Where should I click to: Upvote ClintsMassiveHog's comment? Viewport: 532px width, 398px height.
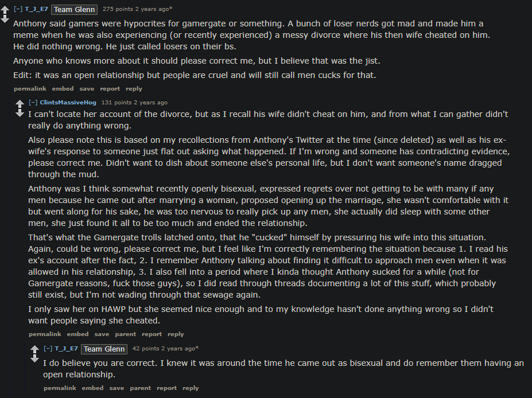coord(20,104)
